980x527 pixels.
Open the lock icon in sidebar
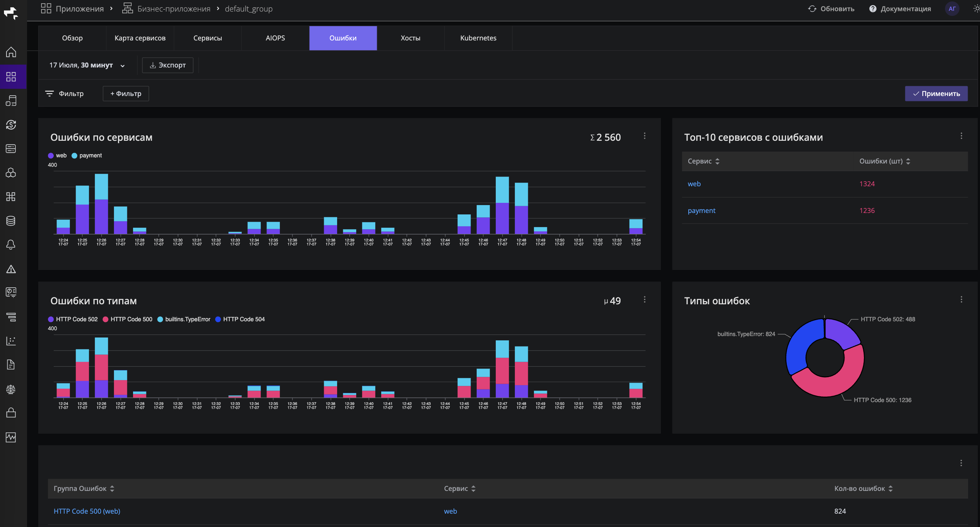[11, 412]
